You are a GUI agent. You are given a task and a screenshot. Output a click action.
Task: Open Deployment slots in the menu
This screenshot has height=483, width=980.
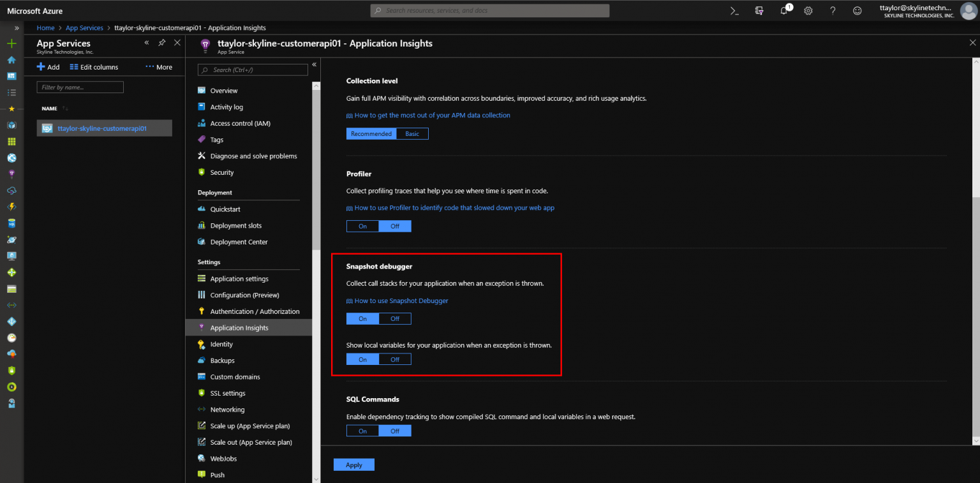click(x=235, y=226)
